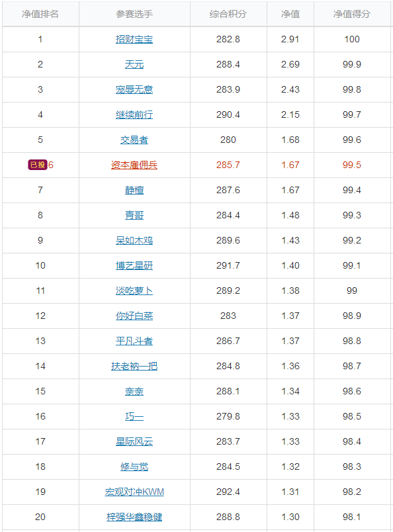Open 继续前行 contestant profile
The width and height of the screenshot is (393, 532).
[134, 114]
